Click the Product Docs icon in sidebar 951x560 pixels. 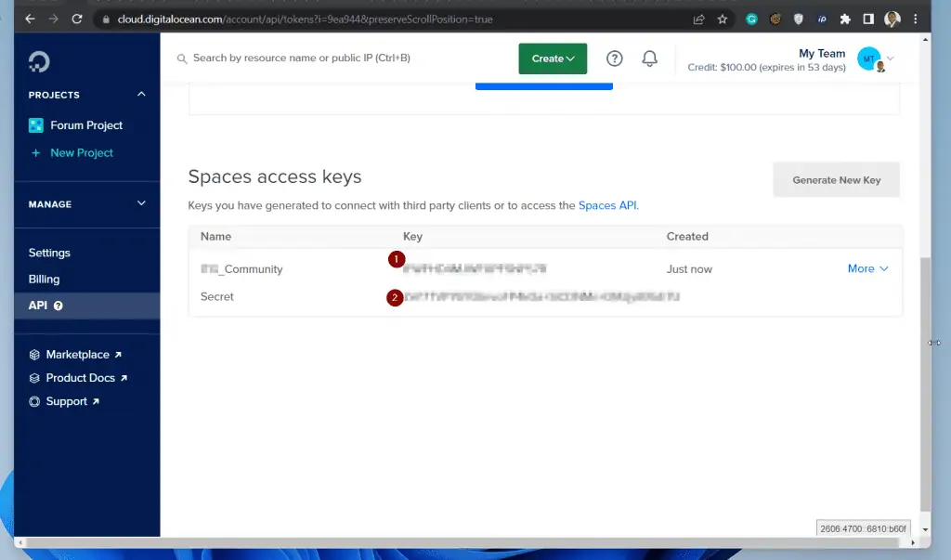(34, 378)
